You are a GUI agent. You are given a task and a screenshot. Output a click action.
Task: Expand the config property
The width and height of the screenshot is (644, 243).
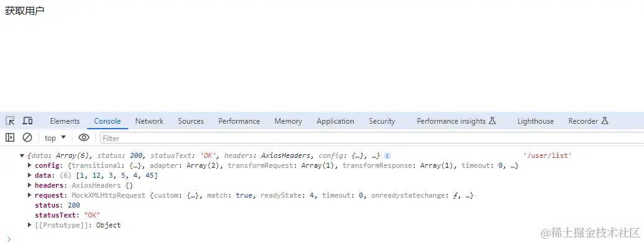29,165
